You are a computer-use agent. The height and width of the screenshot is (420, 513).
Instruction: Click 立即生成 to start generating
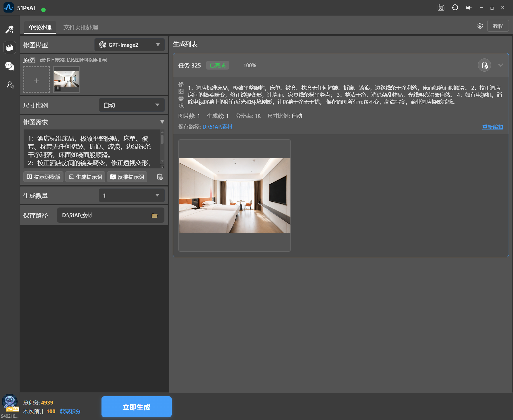click(x=137, y=407)
